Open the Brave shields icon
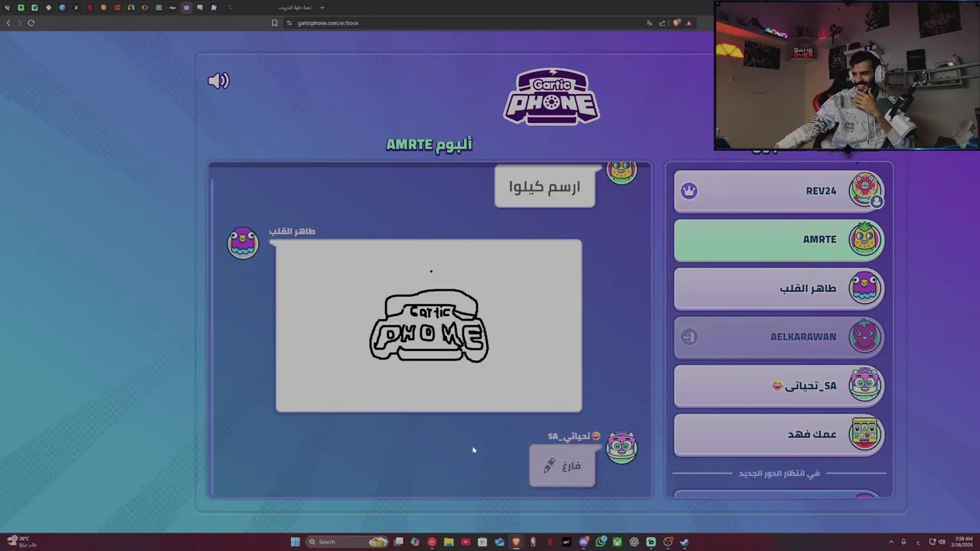Screen dimensions: 980x551 point(676,23)
